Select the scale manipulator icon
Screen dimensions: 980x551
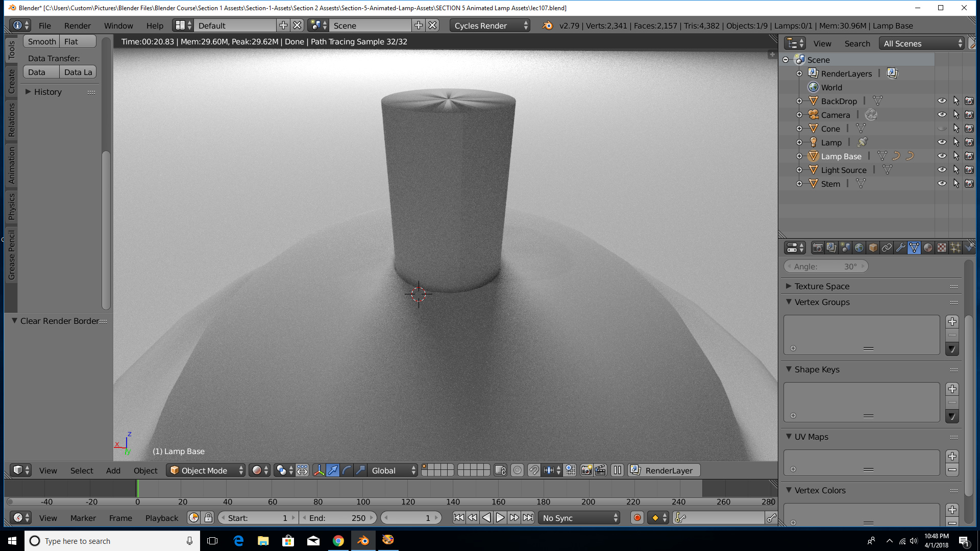[360, 470]
